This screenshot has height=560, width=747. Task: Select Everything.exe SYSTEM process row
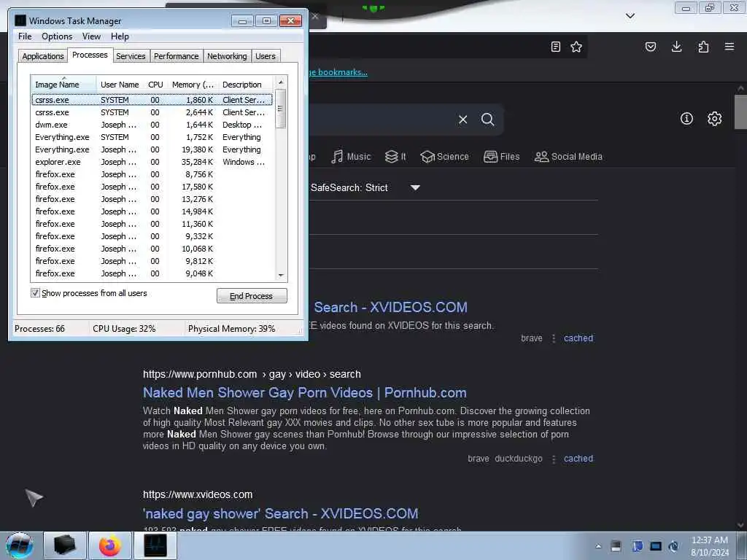coord(152,137)
